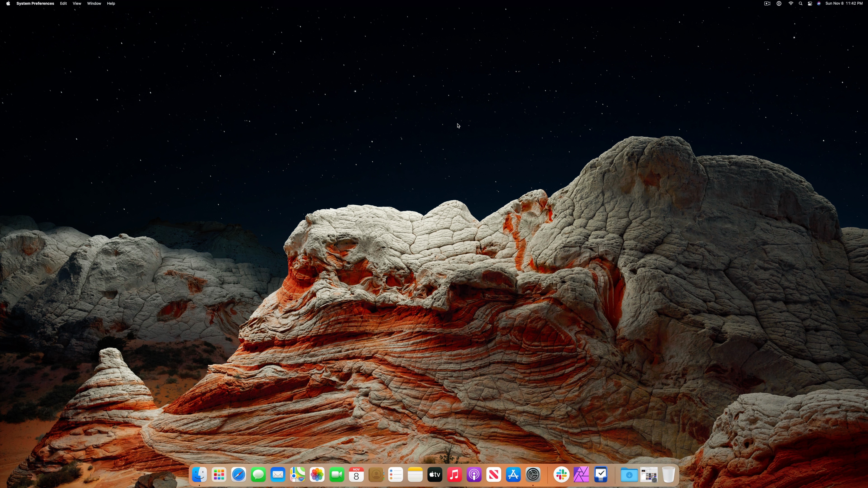Launch the Music app icon
Image resolution: width=868 pixels, height=488 pixels.
click(x=454, y=475)
